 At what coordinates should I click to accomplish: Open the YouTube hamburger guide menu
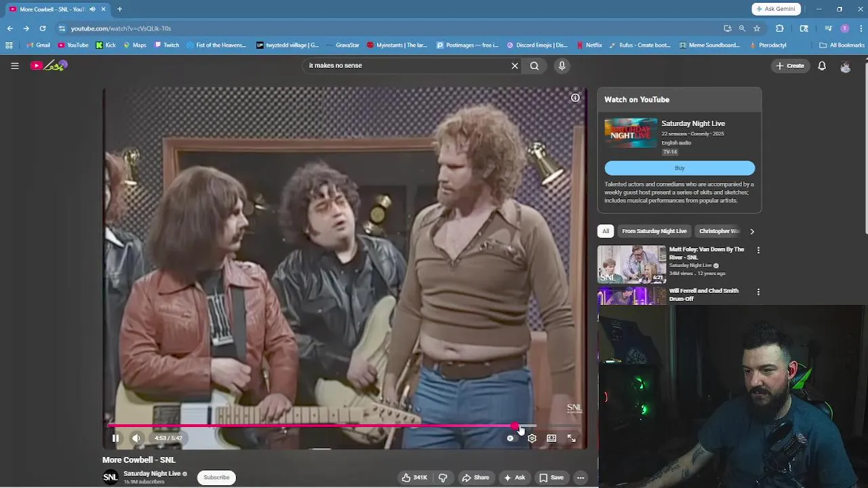tap(14, 66)
